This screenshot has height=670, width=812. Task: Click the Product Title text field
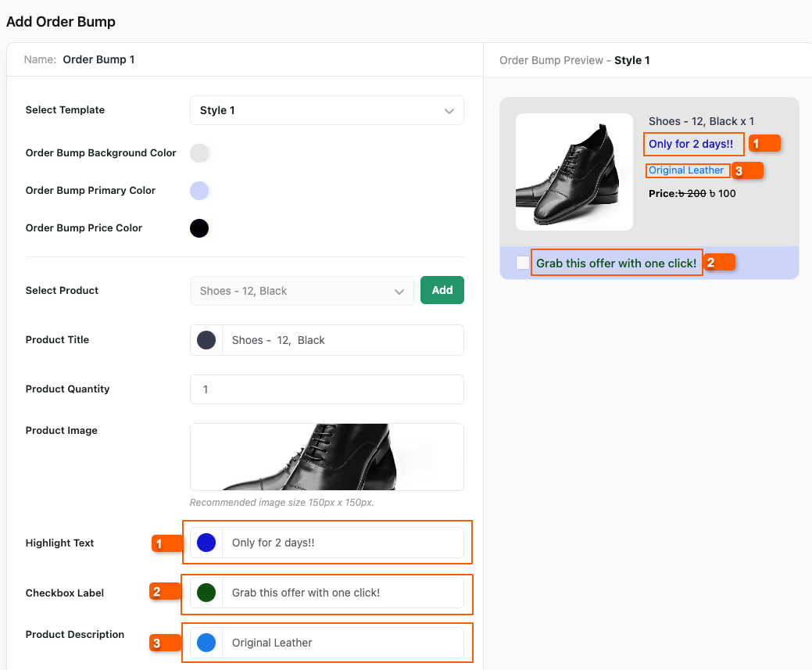(342, 340)
